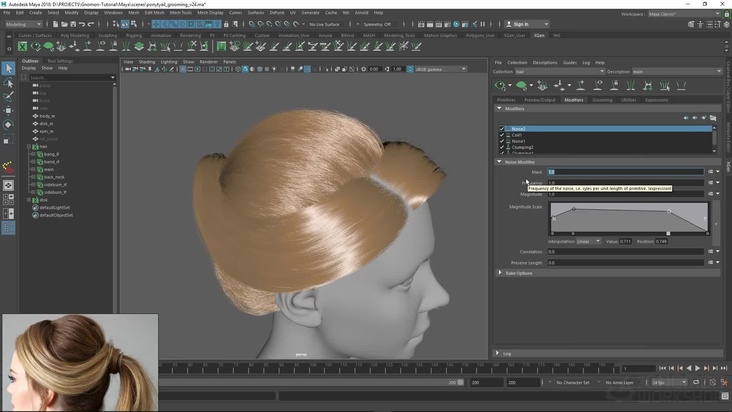Open the Descriptions menu in XGen

[545, 62]
